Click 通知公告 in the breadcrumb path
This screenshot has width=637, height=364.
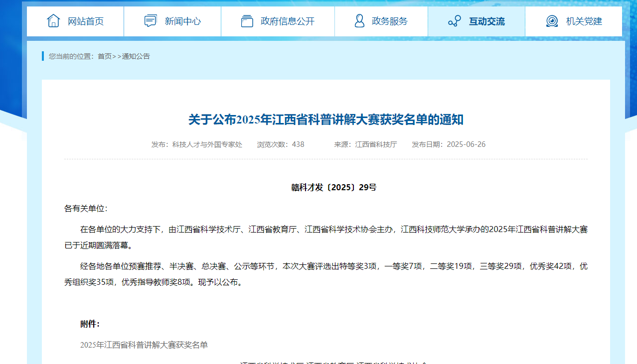tap(136, 56)
